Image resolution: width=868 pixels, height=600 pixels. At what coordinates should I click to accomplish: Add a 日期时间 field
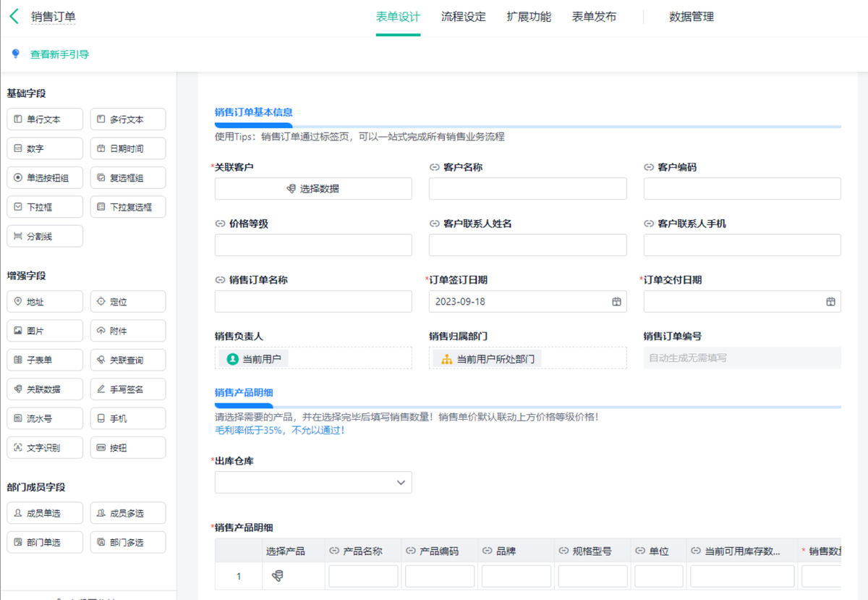coord(128,148)
